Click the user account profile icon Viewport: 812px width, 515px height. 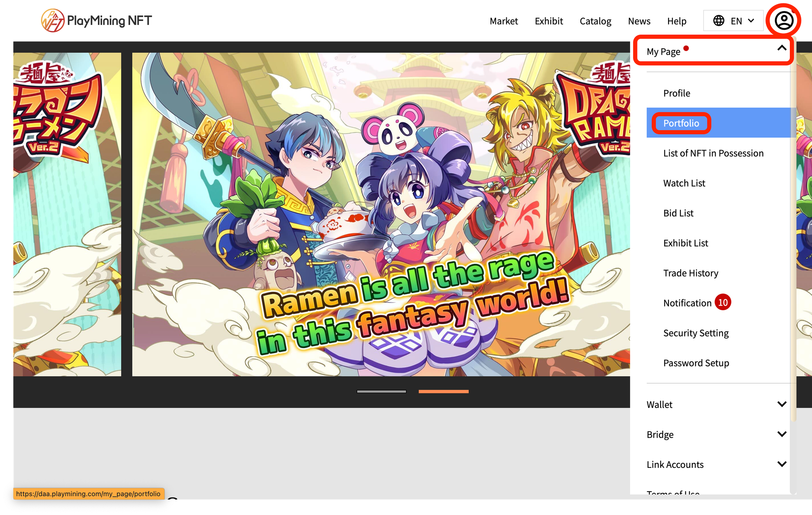click(x=783, y=20)
